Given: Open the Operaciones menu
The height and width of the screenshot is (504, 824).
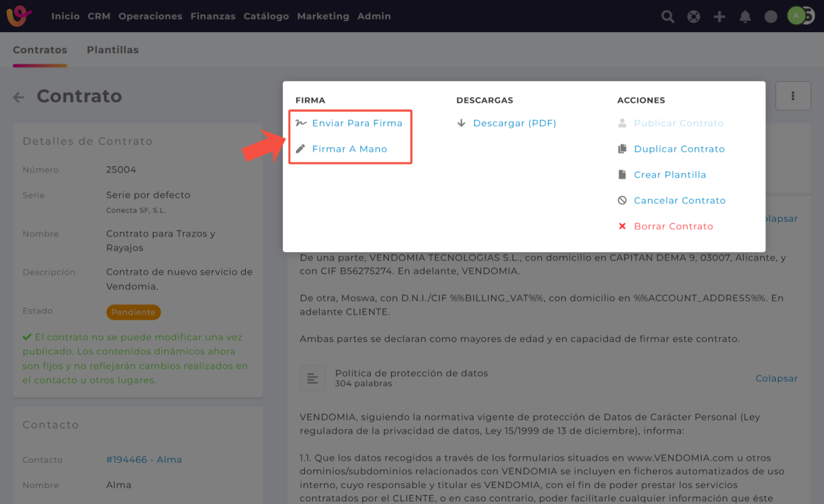Looking at the screenshot, I should point(150,16).
